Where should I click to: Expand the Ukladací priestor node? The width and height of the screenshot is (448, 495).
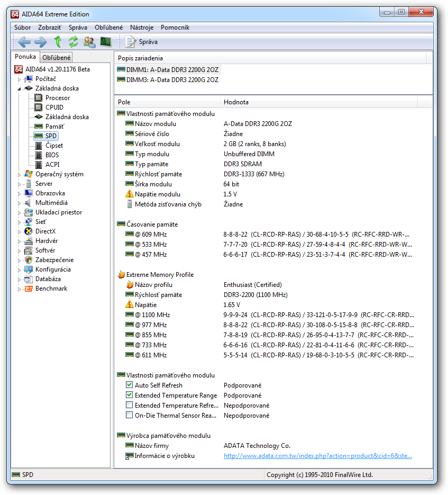pos(19,213)
